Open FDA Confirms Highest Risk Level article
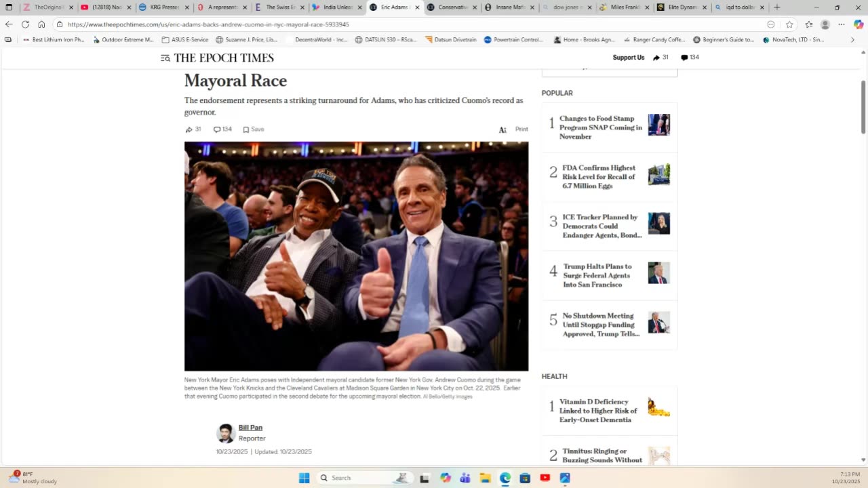The width and height of the screenshot is (868, 488). coord(599,177)
